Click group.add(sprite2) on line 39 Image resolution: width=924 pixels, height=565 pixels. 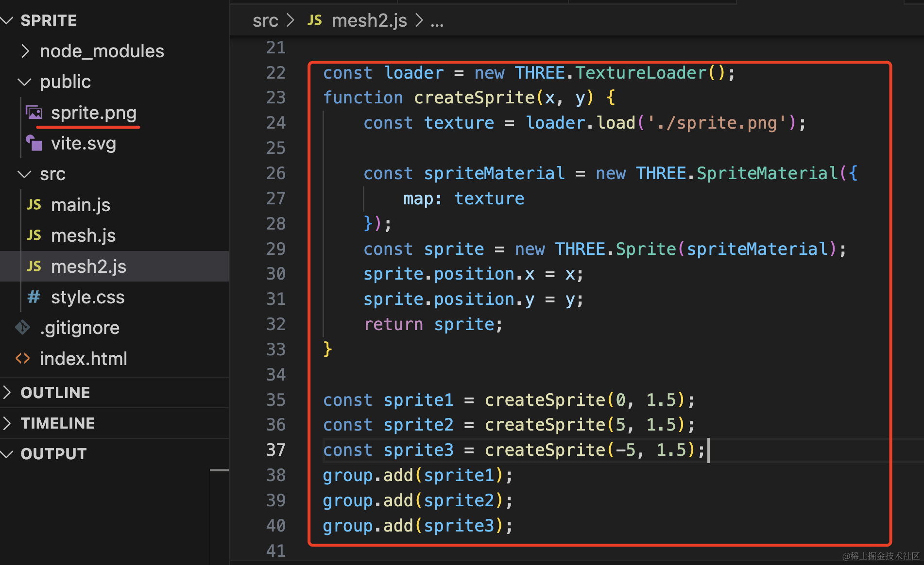(x=413, y=500)
